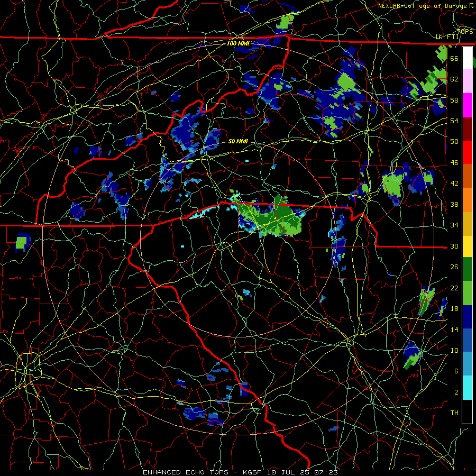Click the '38' legend value
The height and width of the screenshot is (476, 476).
coord(454,205)
